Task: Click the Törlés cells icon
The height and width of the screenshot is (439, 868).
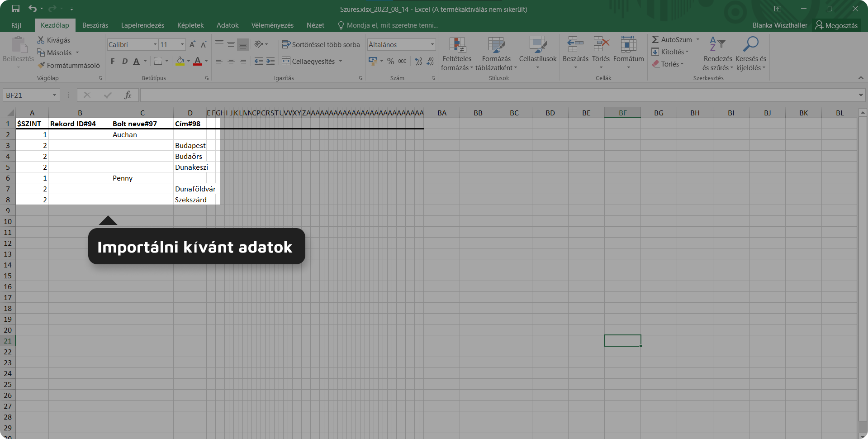Action: point(601,44)
